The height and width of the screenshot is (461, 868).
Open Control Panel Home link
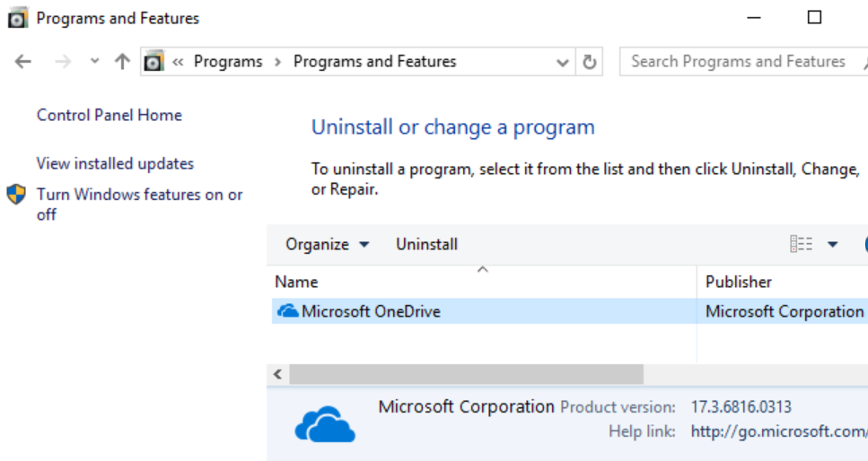109,115
